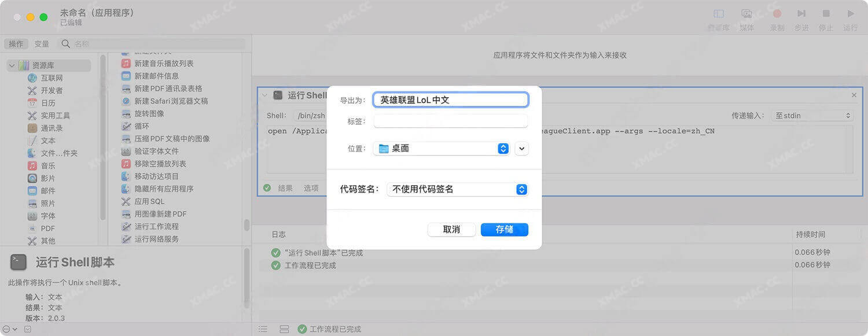
Task: Switch to the 操作 tab
Action: [x=16, y=43]
